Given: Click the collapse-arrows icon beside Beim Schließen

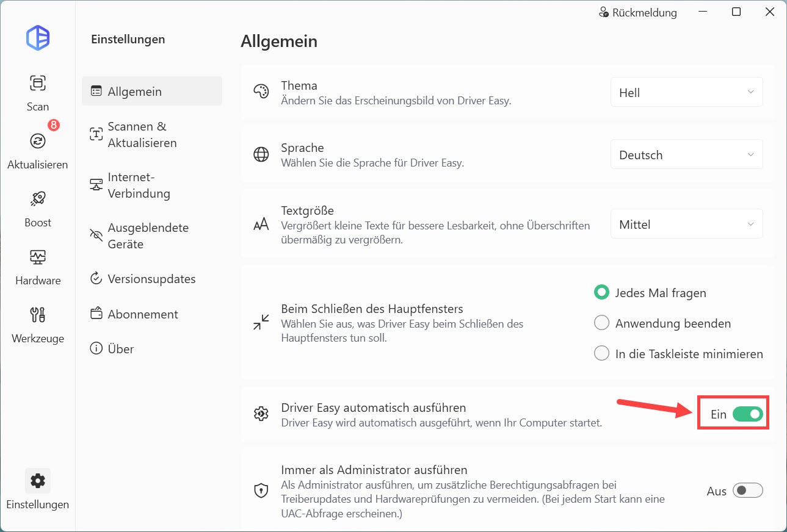Looking at the screenshot, I should 261,322.
